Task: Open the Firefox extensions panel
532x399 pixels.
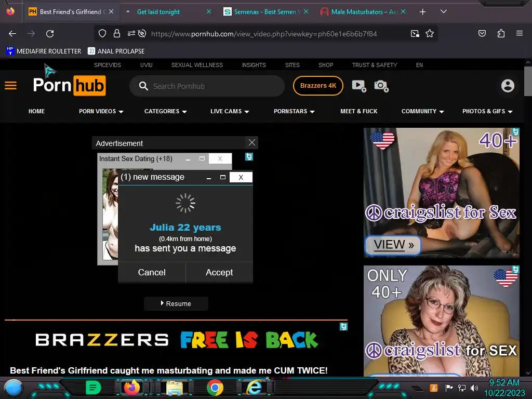Action: [x=501, y=33]
